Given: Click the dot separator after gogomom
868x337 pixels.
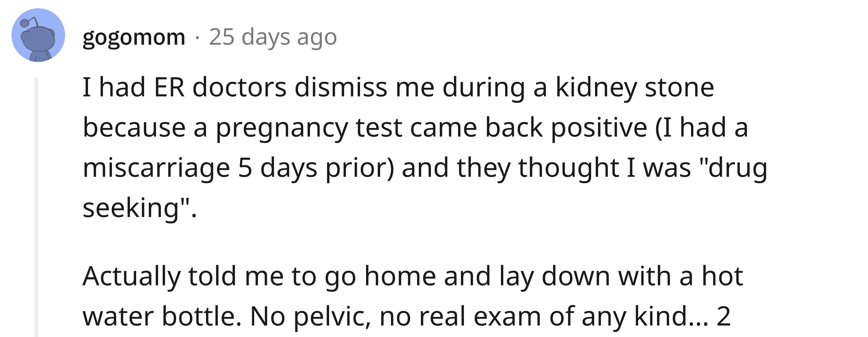Looking at the screenshot, I should click(x=197, y=37).
